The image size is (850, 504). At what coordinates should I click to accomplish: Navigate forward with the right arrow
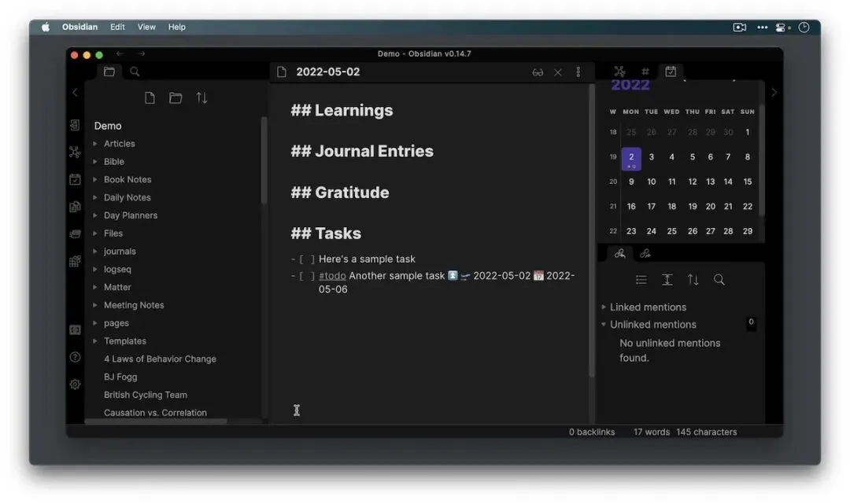point(142,53)
